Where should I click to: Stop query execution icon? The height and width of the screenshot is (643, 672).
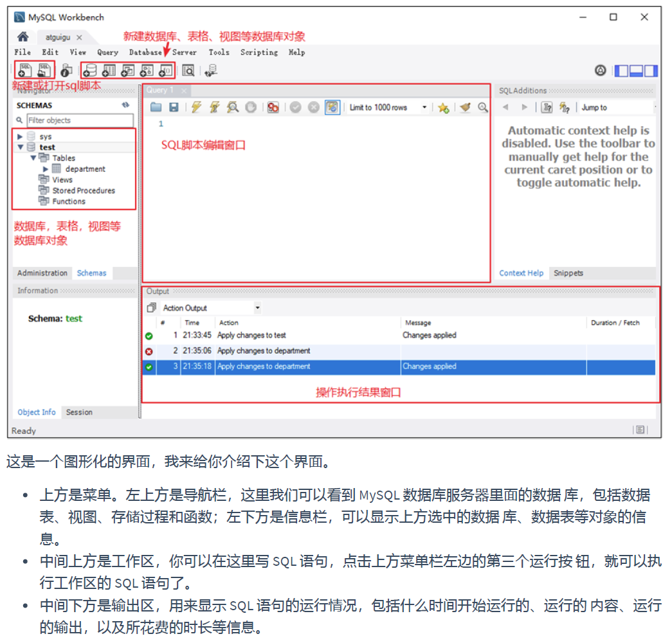click(x=251, y=107)
